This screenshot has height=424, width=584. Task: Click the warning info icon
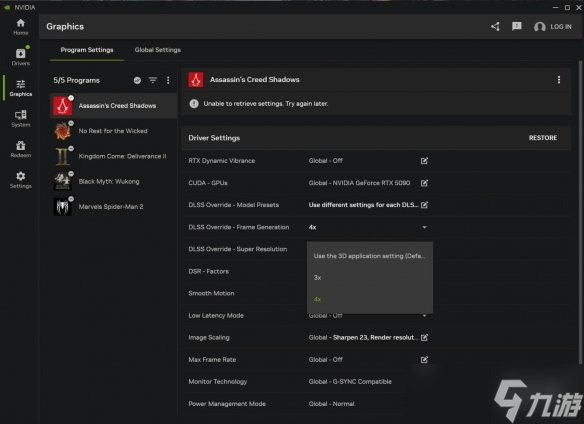click(194, 104)
